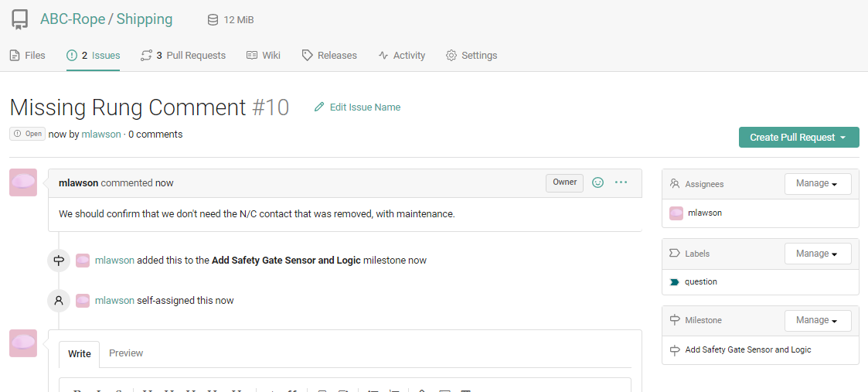Click the add reaction smiley icon
This screenshot has height=392, width=868.
[597, 182]
